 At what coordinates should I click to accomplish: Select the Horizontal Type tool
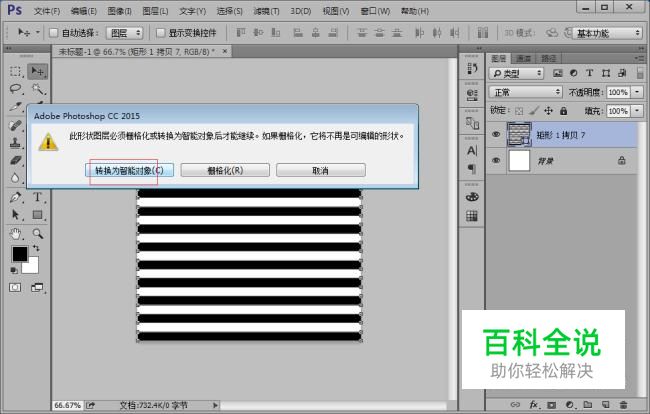pyautogui.click(x=37, y=197)
